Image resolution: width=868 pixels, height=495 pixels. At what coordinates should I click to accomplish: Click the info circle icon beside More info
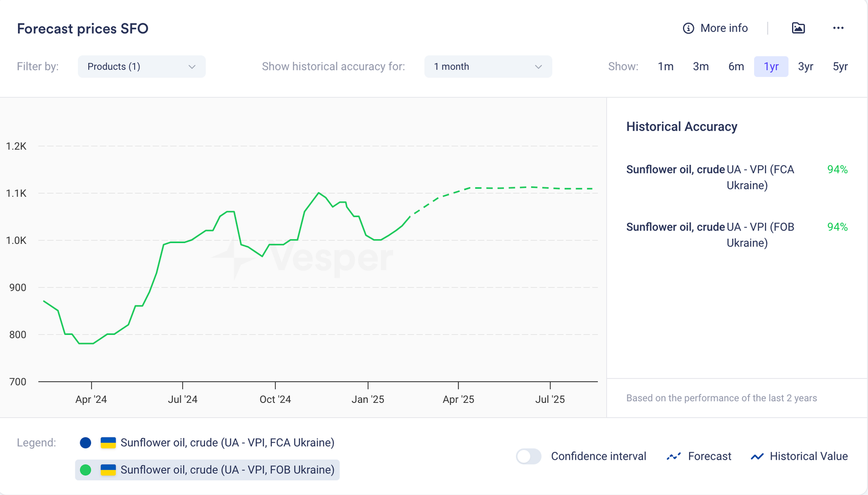click(x=688, y=28)
